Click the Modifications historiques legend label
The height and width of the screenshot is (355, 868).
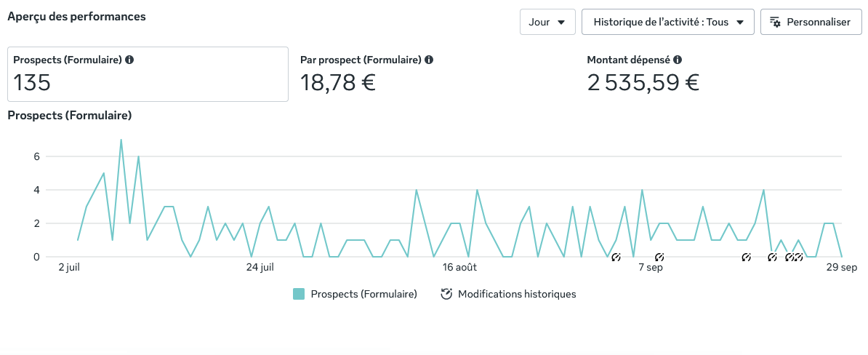(517, 294)
